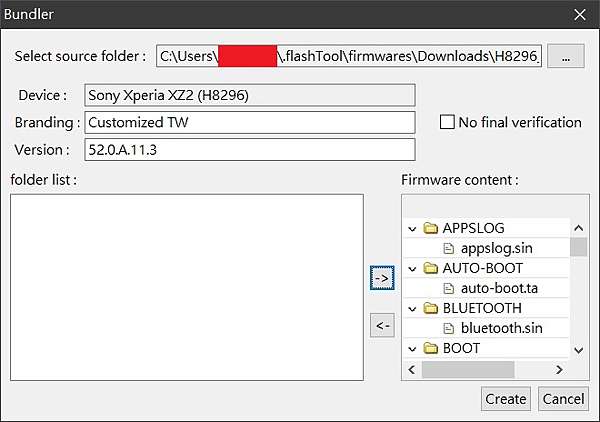Click the AUTO-BOOT folder icon
600x422 pixels.
(430, 268)
